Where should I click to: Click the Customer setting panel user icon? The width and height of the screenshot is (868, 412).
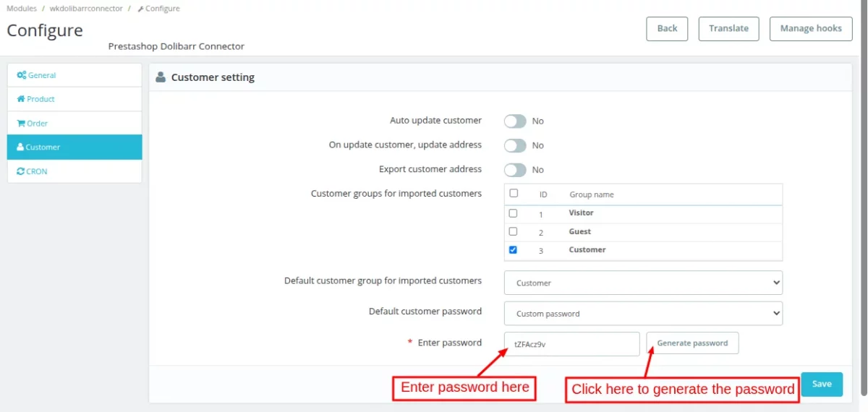pyautogui.click(x=161, y=77)
